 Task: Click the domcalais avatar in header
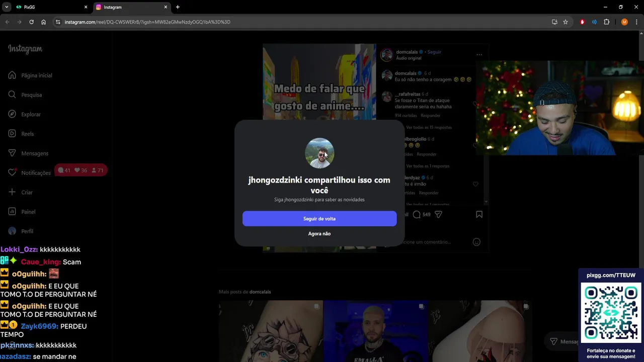387,55
